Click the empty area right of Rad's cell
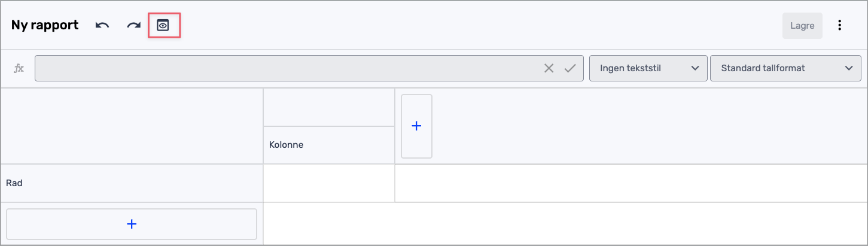Viewport: 868px width, 246px height. click(x=628, y=183)
